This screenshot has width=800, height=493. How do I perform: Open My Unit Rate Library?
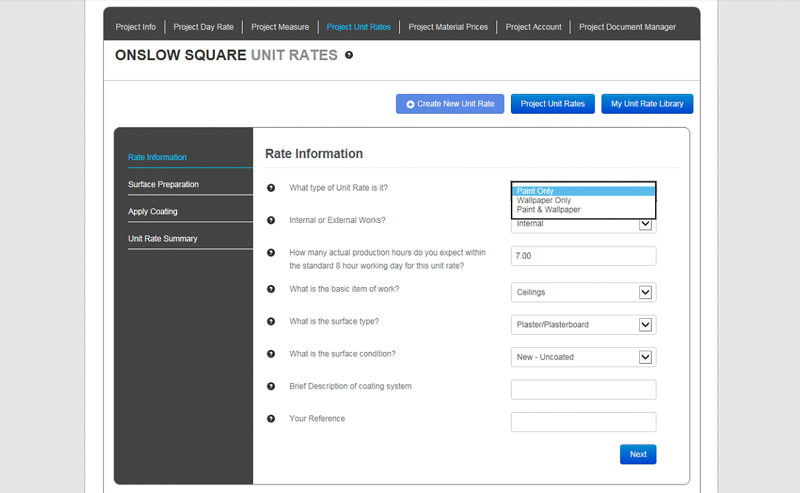click(x=647, y=104)
